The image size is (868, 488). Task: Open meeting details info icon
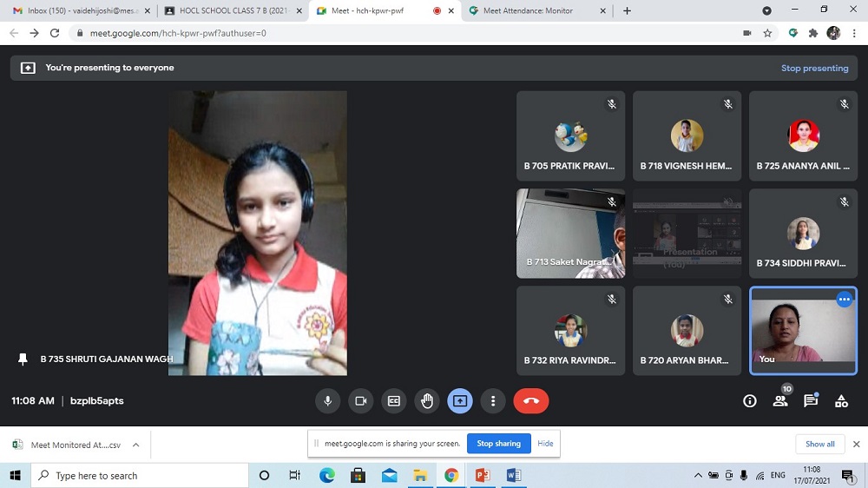[750, 401]
